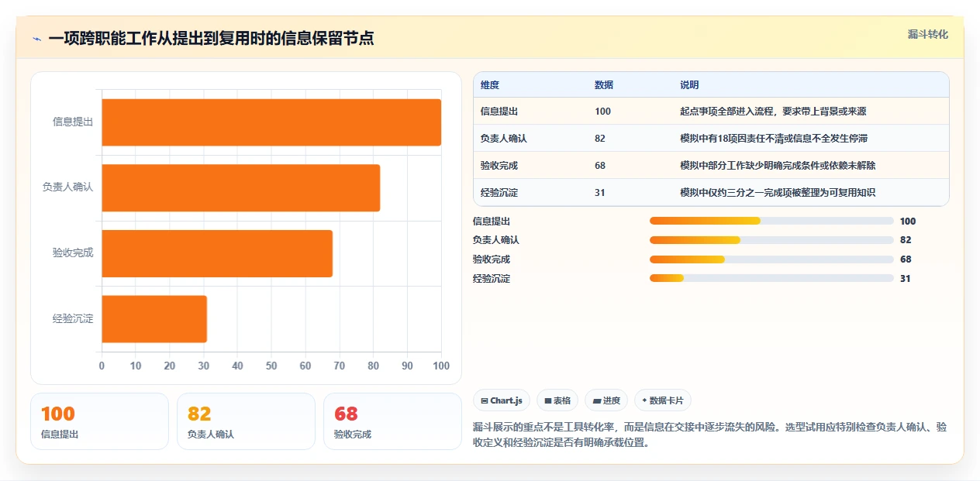Click the 经验沉淀 bar in the chart
Viewport: 980px width, 481px height.
coord(154,318)
